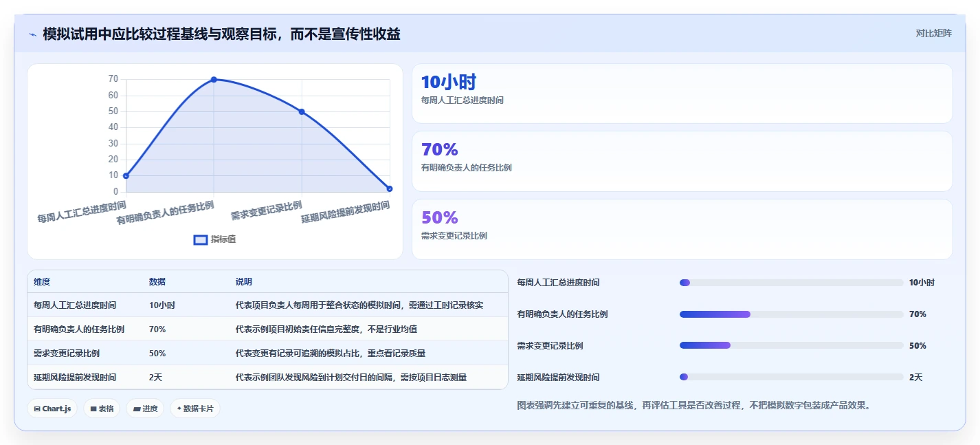The image size is (980, 445).
Task: Click the Chart.js tag chip
Action: coord(52,409)
